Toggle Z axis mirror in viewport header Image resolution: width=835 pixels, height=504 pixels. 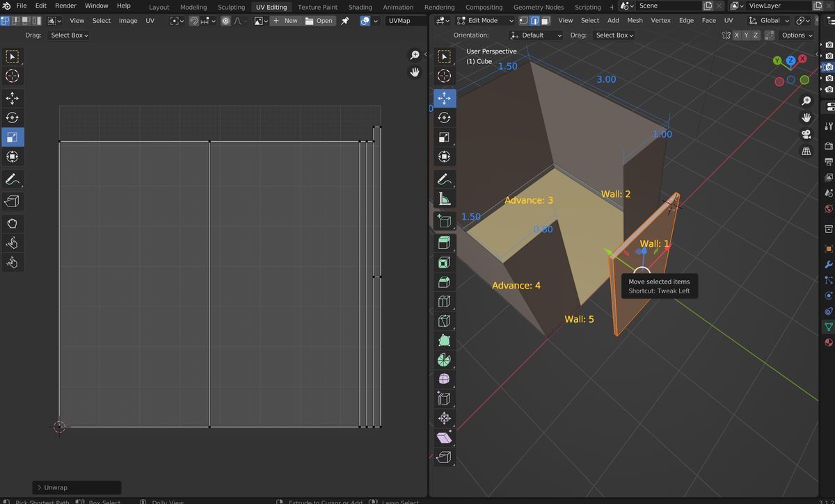(x=756, y=35)
